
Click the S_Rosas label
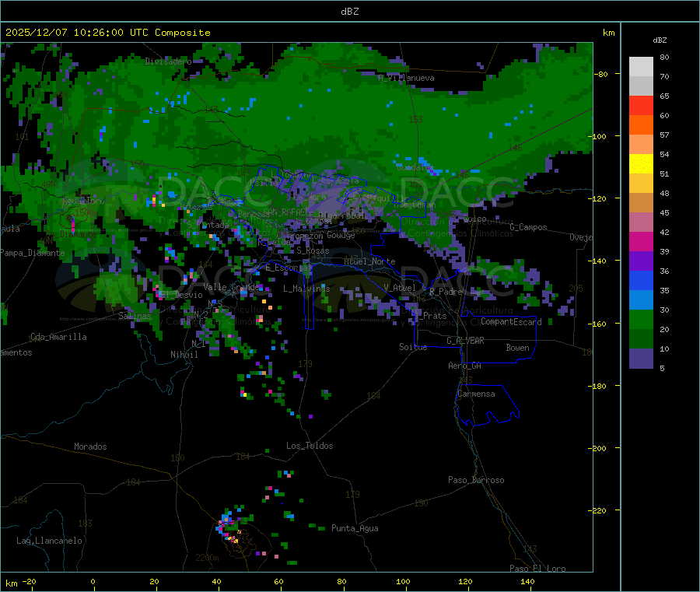point(313,250)
